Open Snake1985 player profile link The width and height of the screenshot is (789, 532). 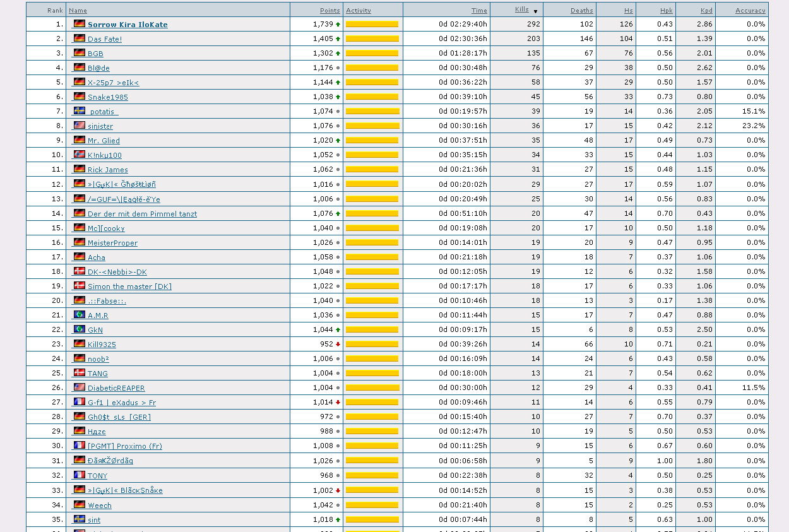[107, 97]
